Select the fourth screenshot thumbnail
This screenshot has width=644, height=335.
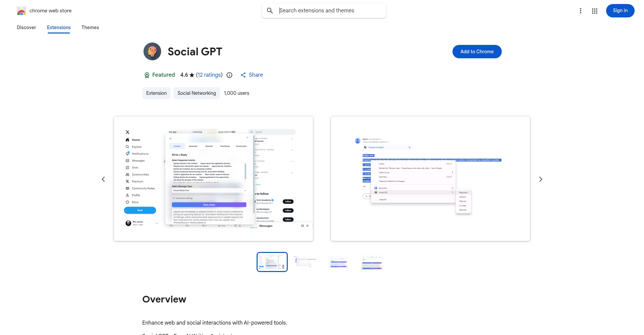pyautogui.click(x=372, y=262)
